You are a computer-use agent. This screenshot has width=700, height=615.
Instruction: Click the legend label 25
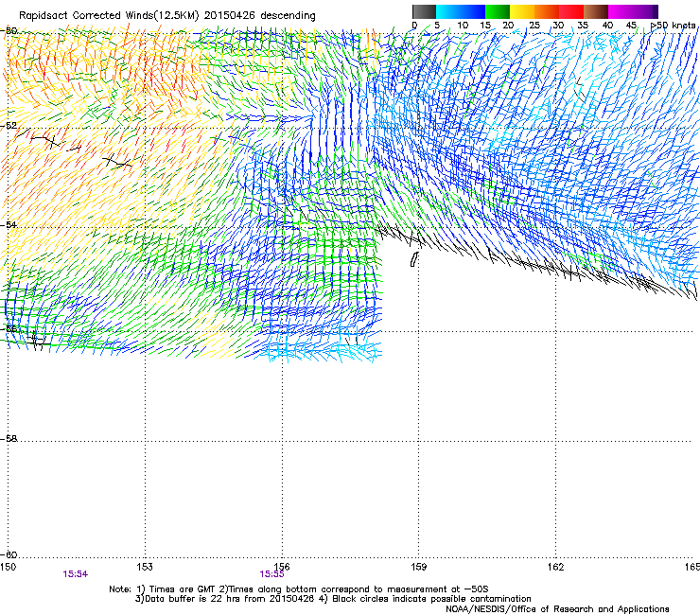point(534,26)
